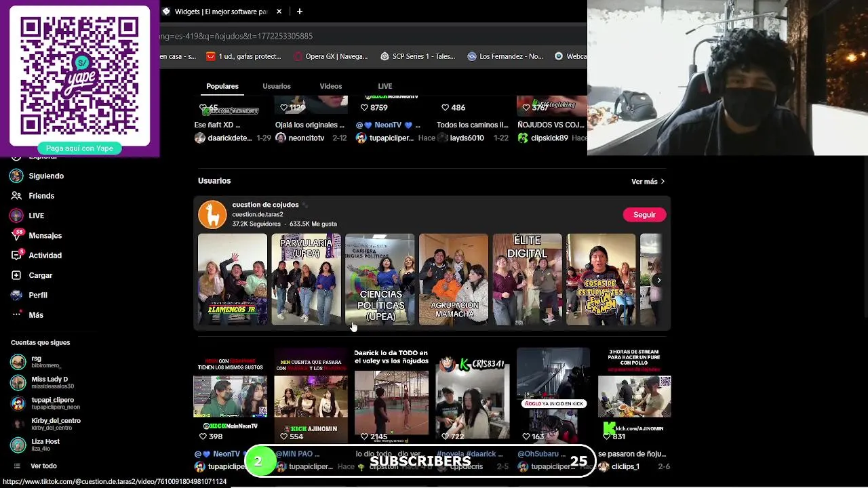Click the heart icon showing 8759 likes
This screenshot has height=488, width=868.
(364, 108)
